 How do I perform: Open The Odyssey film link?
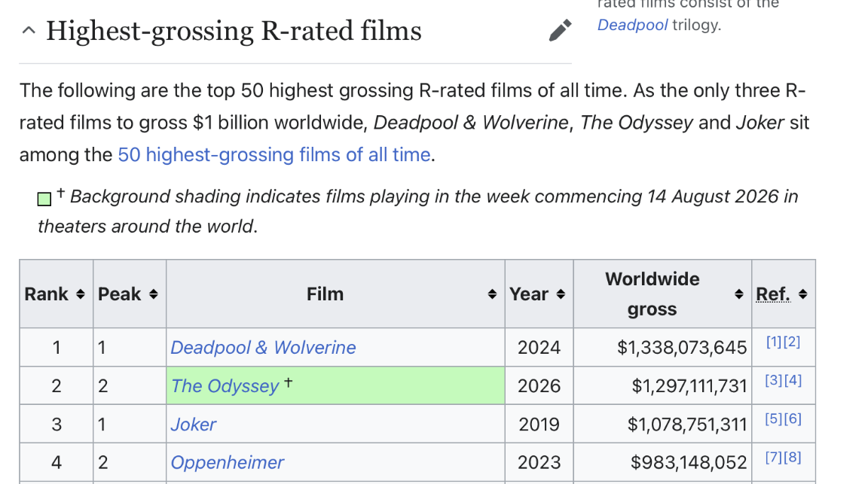[225, 386]
